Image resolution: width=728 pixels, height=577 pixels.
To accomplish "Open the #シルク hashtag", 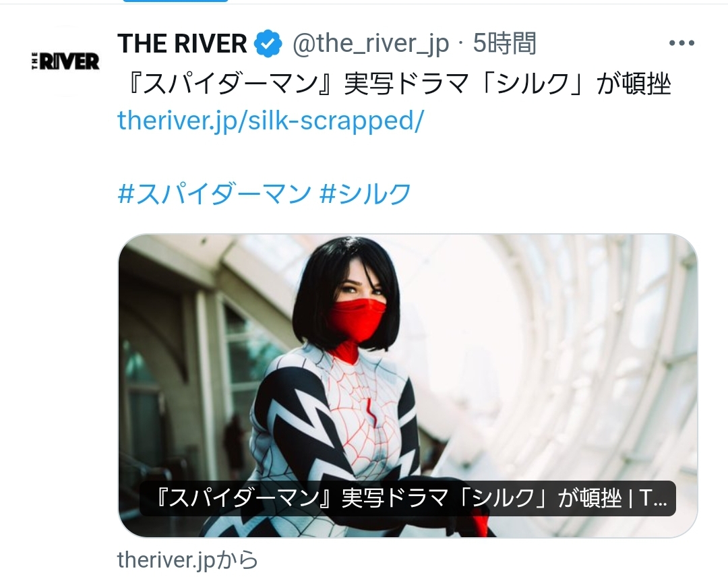I will (x=365, y=193).
